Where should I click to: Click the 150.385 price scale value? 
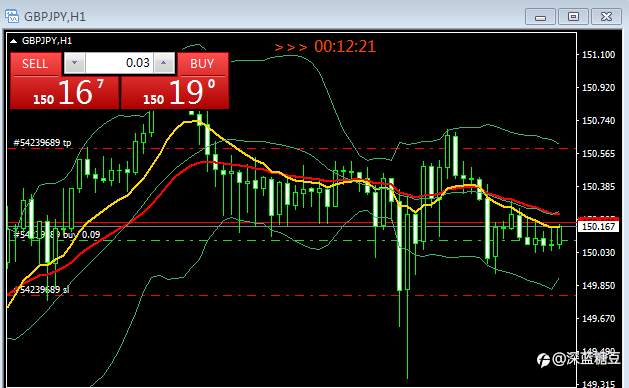tap(598, 187)
